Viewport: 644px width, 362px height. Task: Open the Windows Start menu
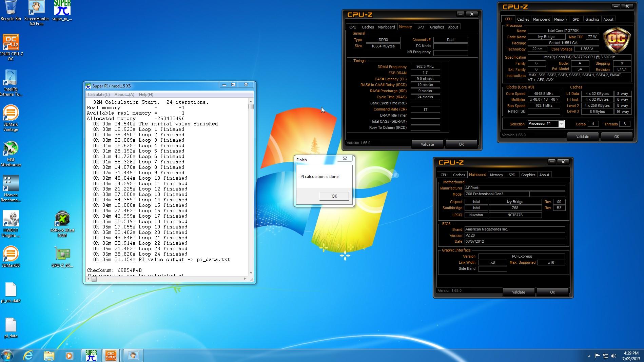pos(7,355)
